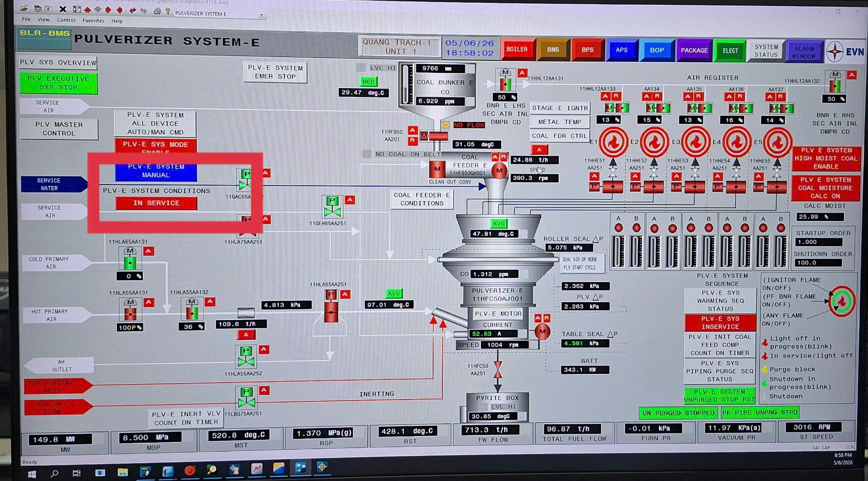The image size is (868, 481).
Task: Click PLV SYS OVERVIEW button
Action: 58,62
